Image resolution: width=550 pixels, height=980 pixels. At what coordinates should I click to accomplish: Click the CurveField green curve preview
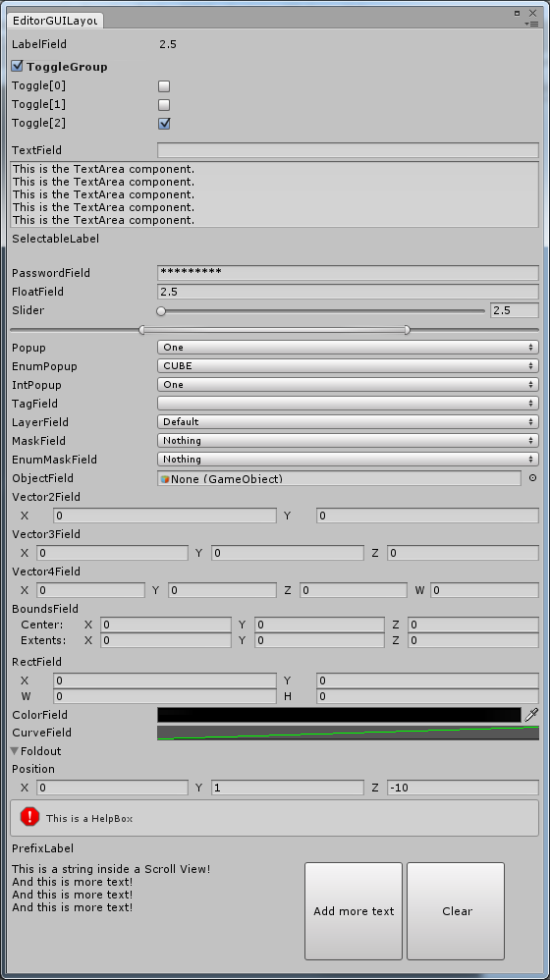coord(348,733)
